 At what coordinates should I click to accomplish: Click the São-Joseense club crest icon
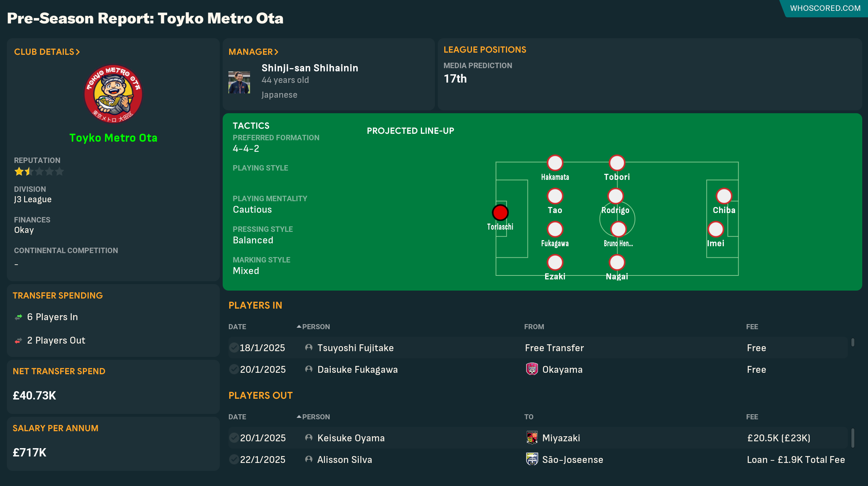click(532, 459)
